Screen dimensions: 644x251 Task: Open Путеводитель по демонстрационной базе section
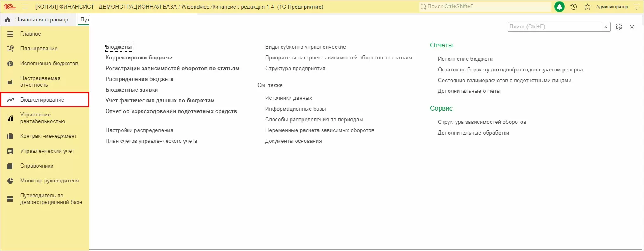point(45,199)
